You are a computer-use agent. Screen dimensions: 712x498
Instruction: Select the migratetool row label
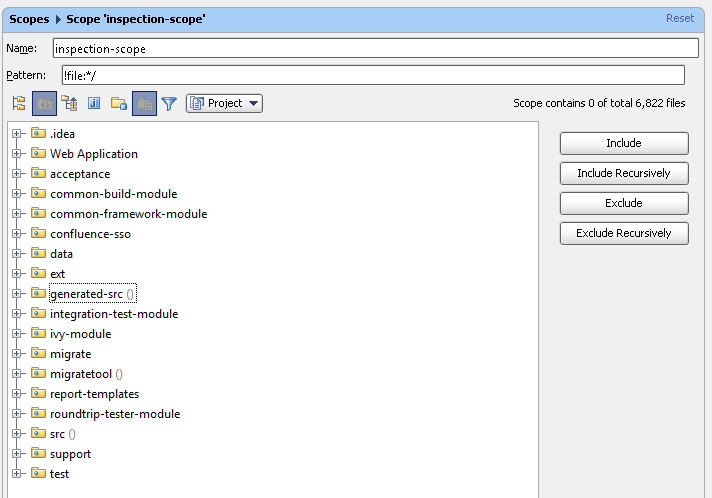click(86, 374)
